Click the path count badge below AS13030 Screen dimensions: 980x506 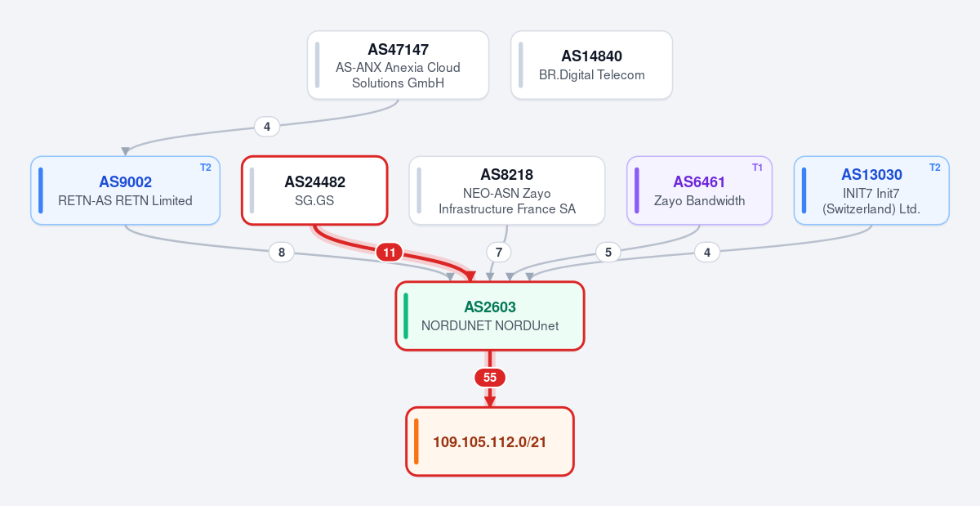pyautogui.click(x=707, y=253)
